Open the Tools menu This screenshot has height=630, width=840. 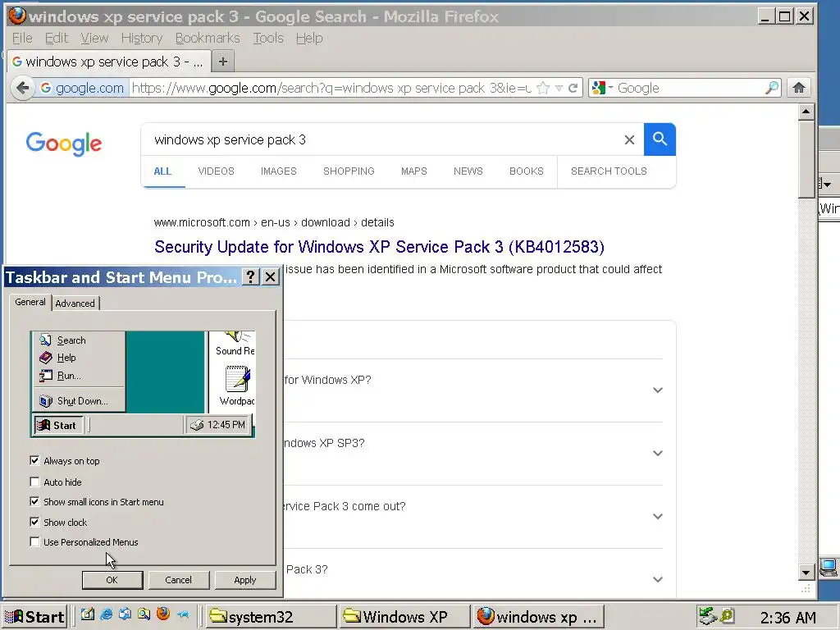tap(268, 38)
